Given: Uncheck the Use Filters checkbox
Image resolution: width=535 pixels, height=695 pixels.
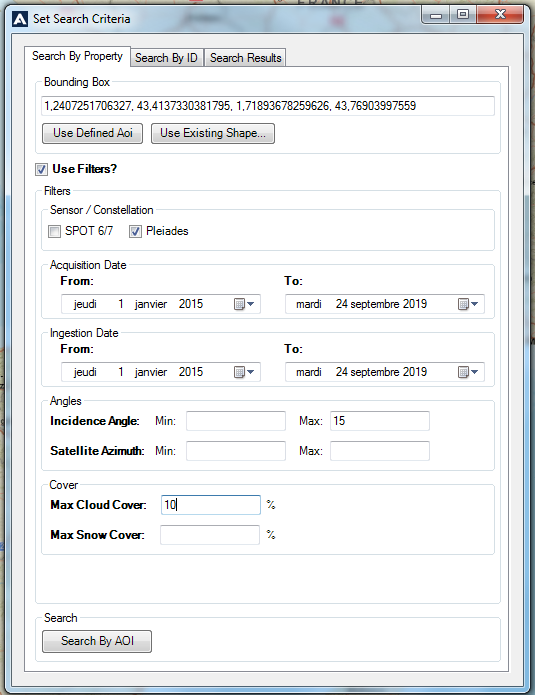Looking at the screenshot, I should click(x=41, y=169).
